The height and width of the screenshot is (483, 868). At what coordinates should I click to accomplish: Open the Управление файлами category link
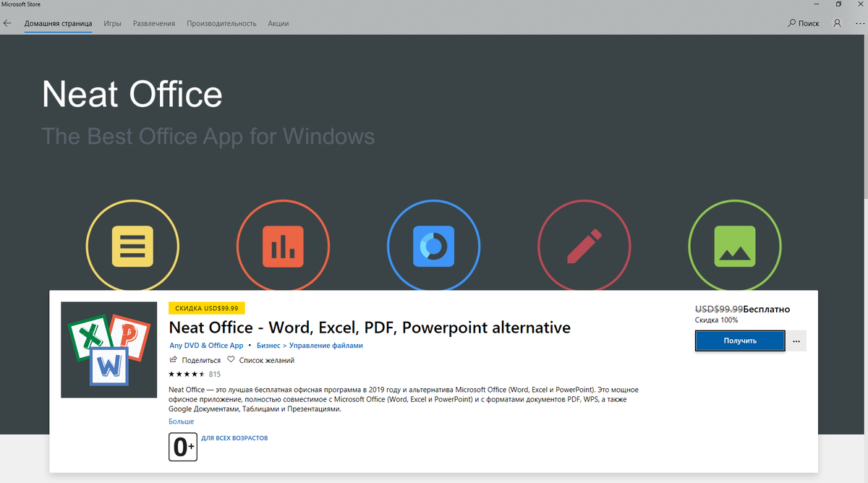click(x=325, y=346)
